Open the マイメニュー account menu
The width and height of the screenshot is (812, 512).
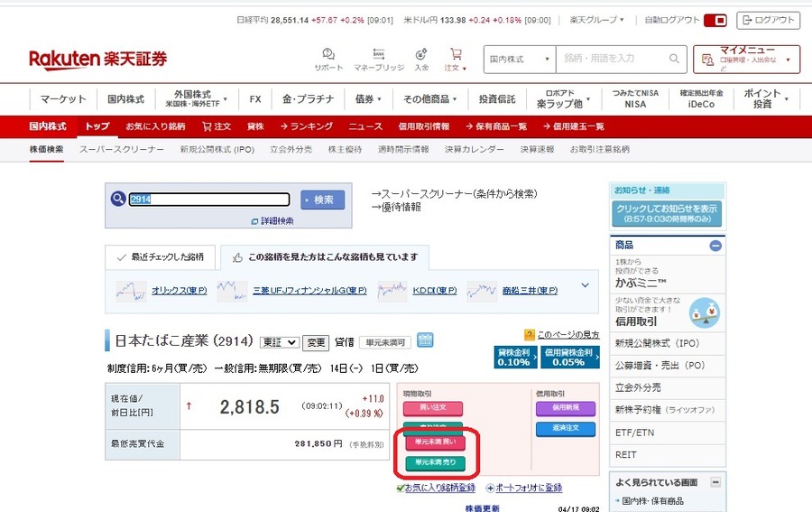pyautogui.click(x=746, y=59)
